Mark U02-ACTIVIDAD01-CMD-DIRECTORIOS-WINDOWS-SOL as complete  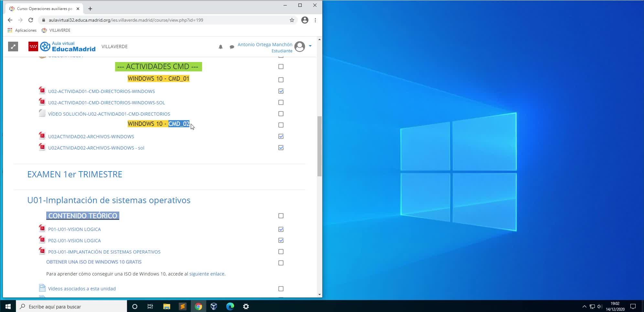281,102
